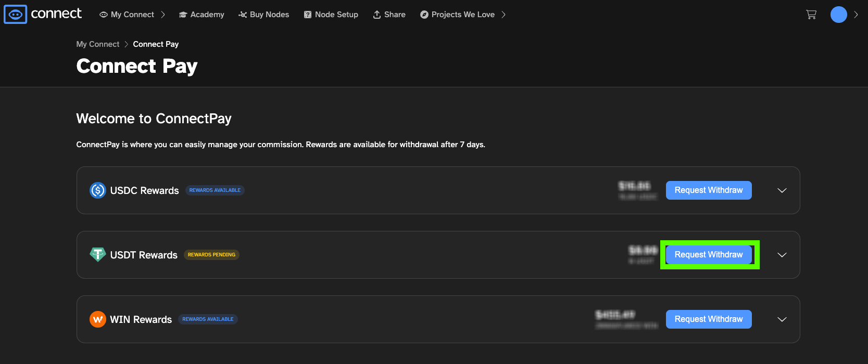The width and height of the screenshot is (868, 364).
Task: Click the WIN token icon
Action: click(98, 319)
